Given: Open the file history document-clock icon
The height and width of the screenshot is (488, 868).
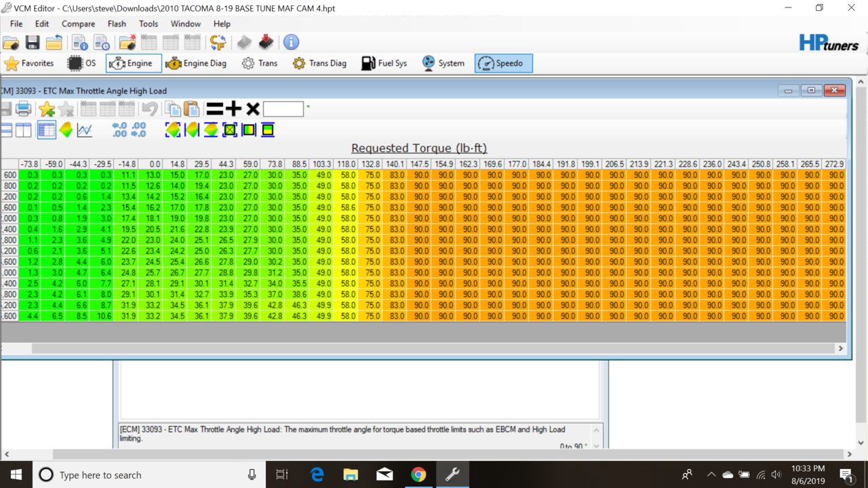Looking at the screenshot, I should point(102,43).
